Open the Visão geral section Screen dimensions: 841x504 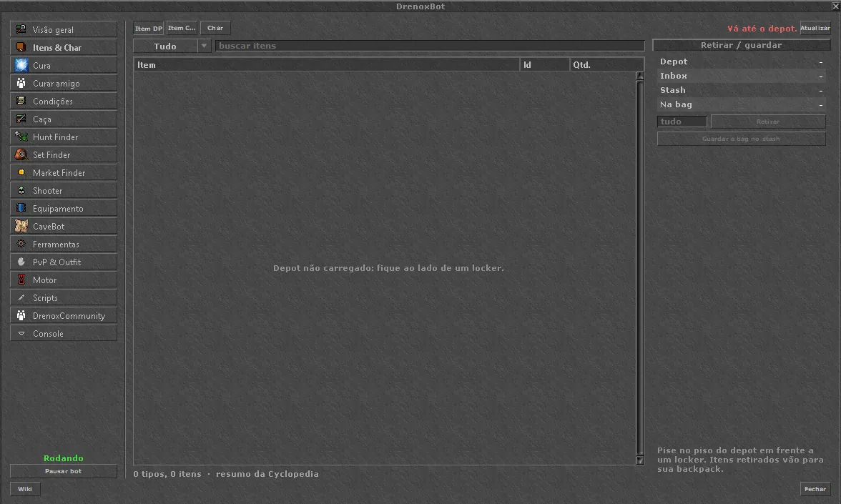pyautogui.click(x=63, y=29)
